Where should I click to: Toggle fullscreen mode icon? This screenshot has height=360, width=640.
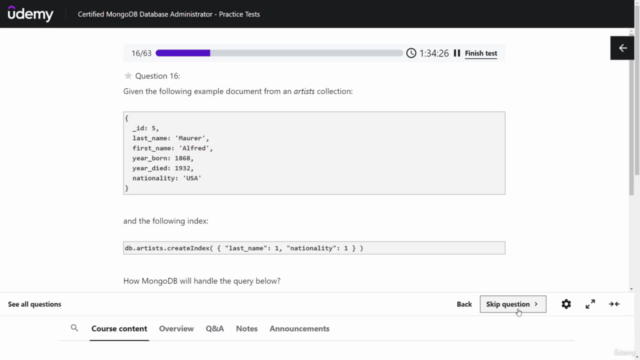(x=590, y=304)
